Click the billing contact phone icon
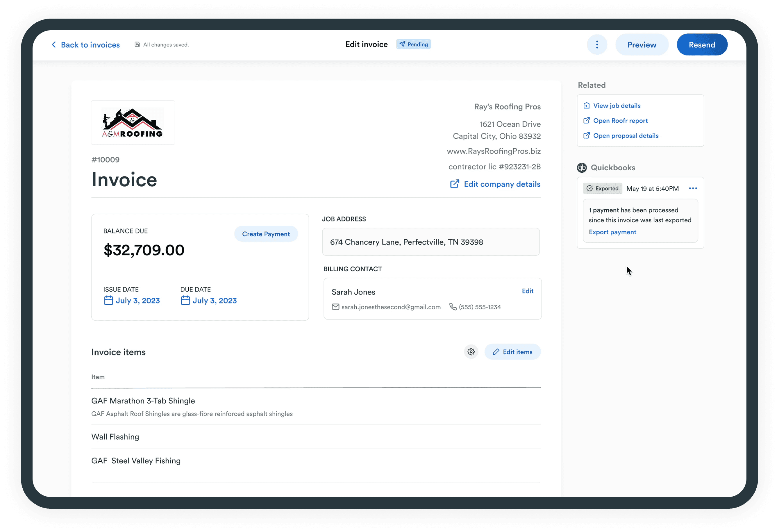 click(x=453, y=307)
